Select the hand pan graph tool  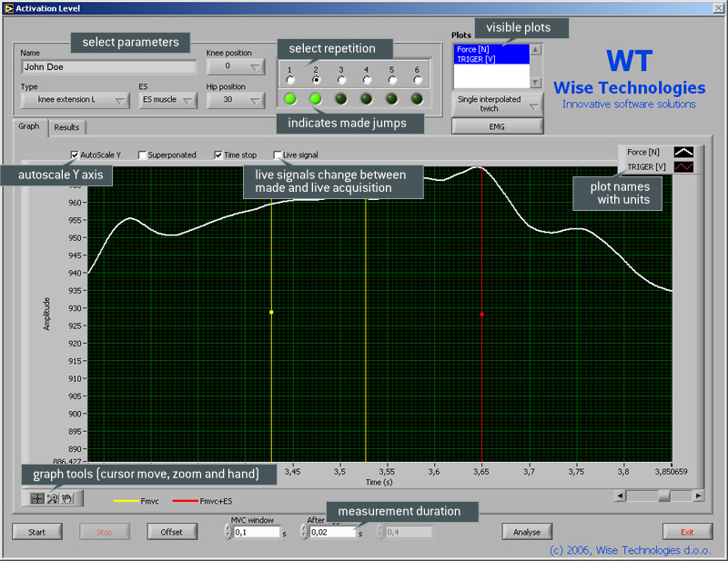tap(67, 499)
